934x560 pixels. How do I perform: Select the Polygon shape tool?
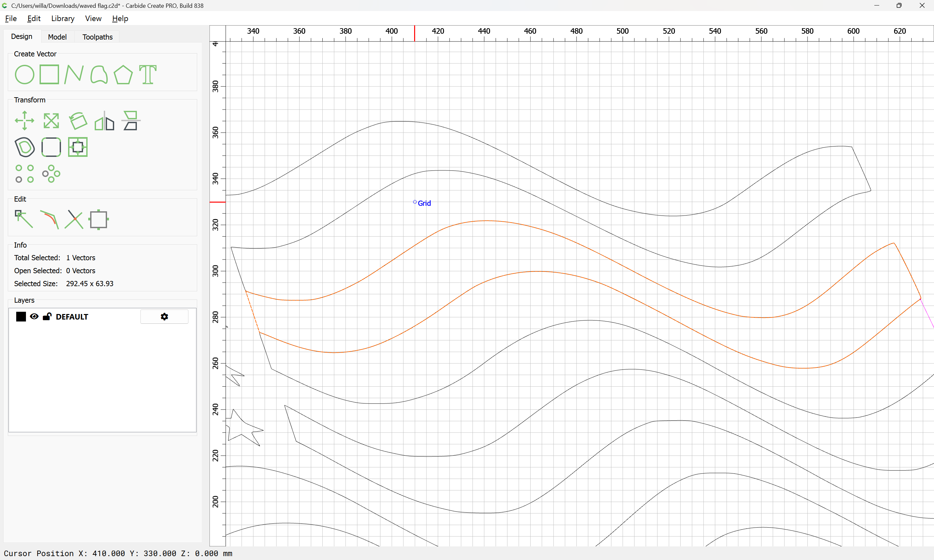pyautogui.click(x=123, y=74)
